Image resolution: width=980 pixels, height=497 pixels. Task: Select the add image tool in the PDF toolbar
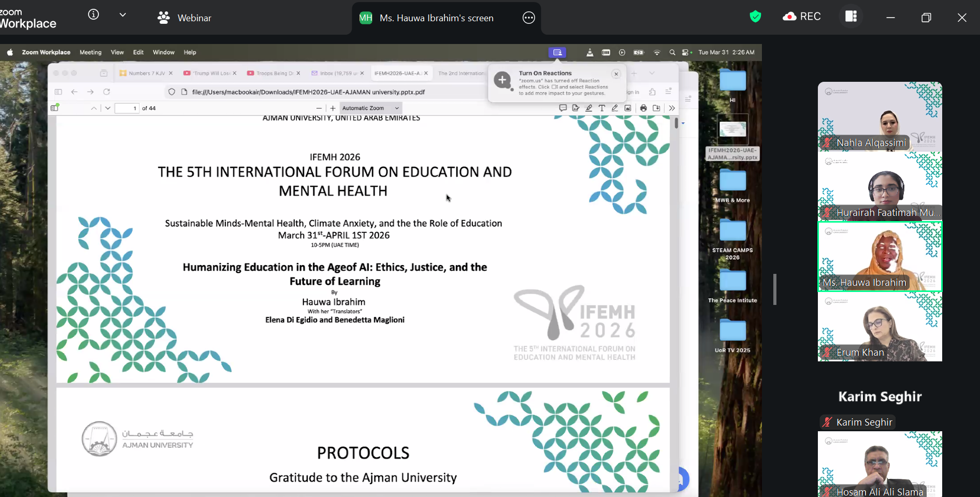(x=628, y=108)
